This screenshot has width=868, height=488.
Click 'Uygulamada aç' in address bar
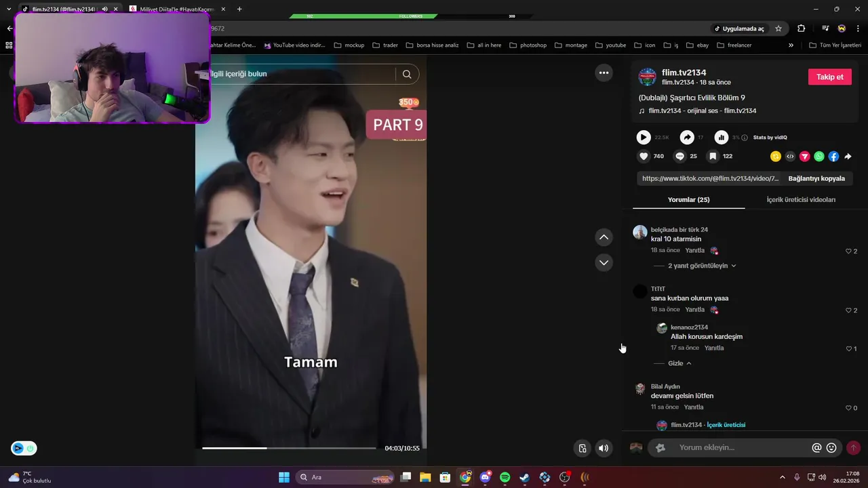738,28
